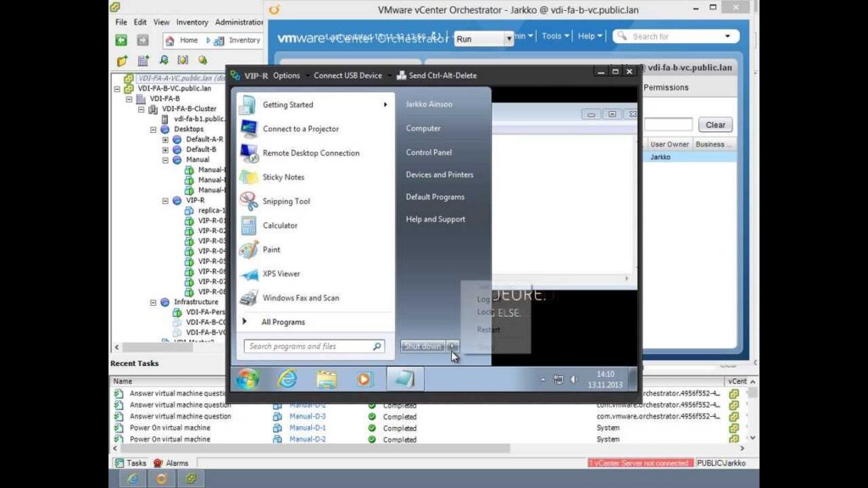
Task: Open Internet Explorer from VM taskbar
Action: (287, 379)
